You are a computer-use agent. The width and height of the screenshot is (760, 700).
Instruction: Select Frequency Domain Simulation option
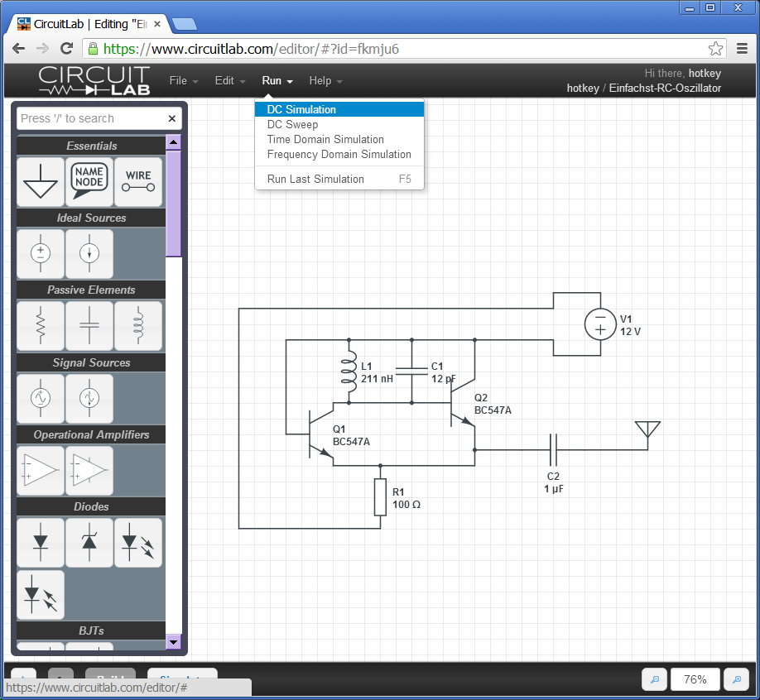click(x=339, y=154)
